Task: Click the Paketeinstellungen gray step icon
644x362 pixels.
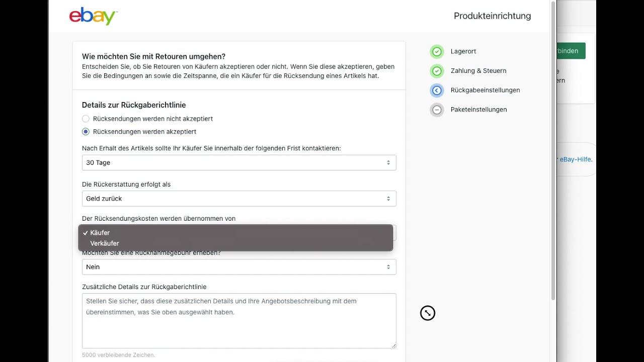Action: (x=437, y=110)
